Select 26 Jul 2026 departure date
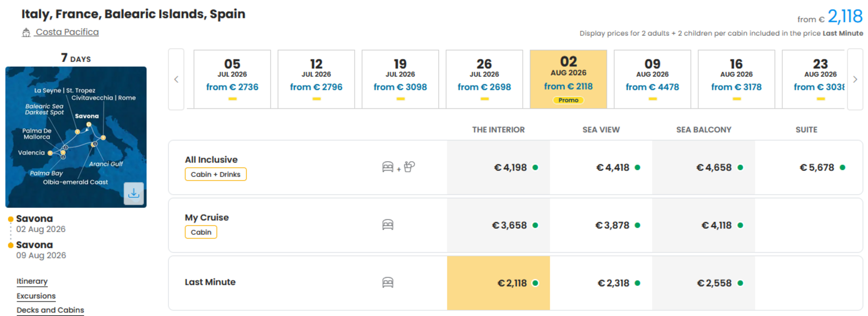 click(484, 79)
